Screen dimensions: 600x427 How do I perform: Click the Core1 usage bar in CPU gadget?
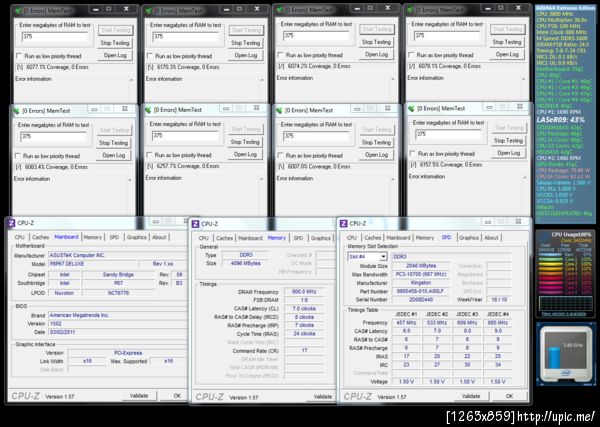[x=551, y=259]
